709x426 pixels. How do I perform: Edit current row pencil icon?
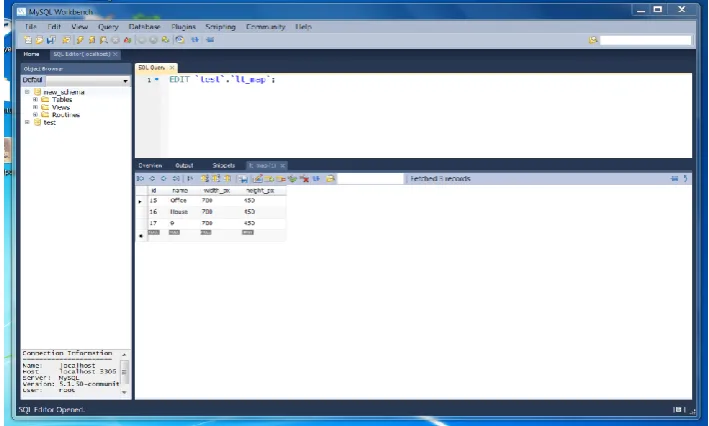pyautogui.click(x=258, y=179)
